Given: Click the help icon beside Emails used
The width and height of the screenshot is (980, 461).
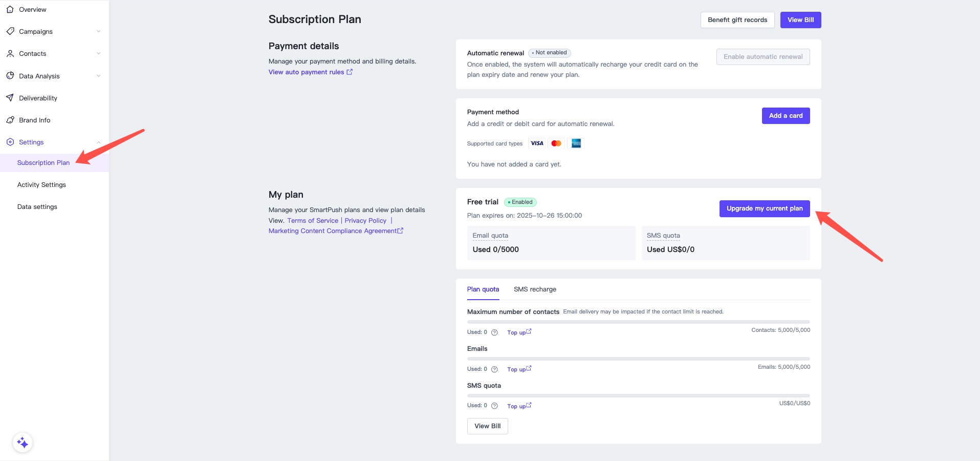Looking at the screenshot, I should (x=494, y=369).
